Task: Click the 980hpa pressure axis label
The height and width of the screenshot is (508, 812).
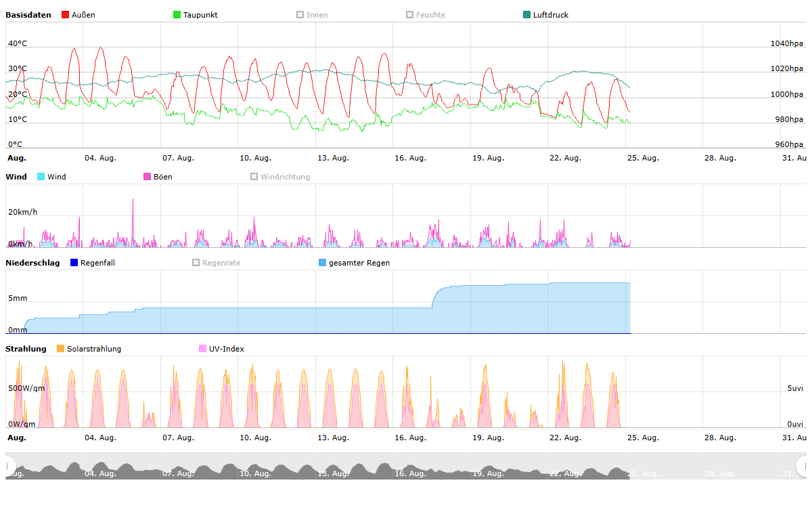Action: [789, 119]
